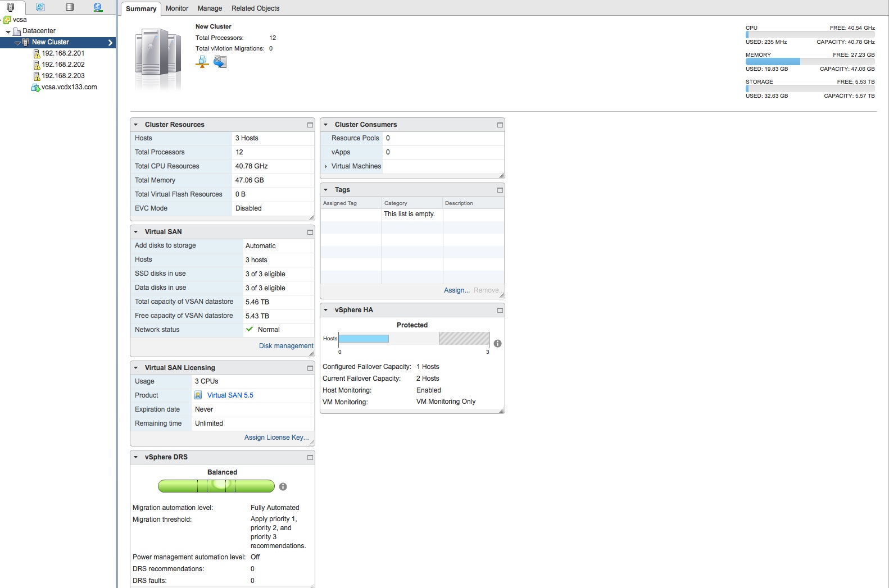Viewport: 889px width, 588px height.
Task: Switch to VMs and Templates inventory view
Action: 40,7
